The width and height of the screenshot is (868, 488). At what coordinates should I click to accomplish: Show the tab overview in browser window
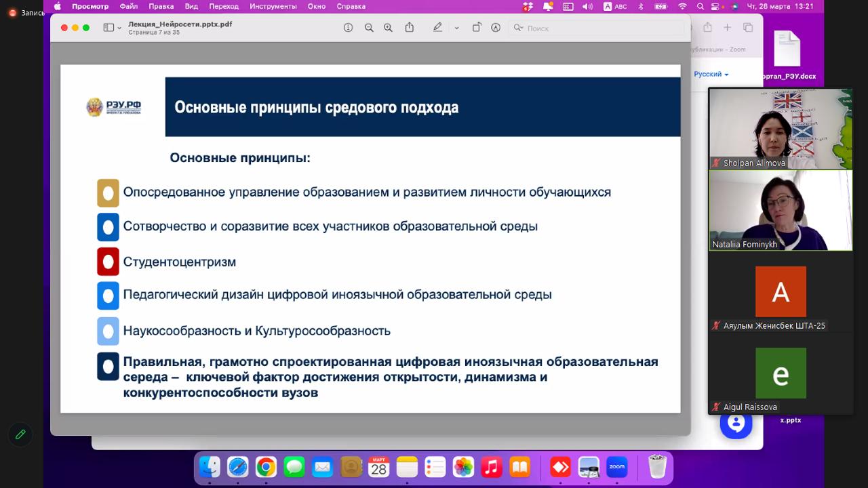click(748, 28)
